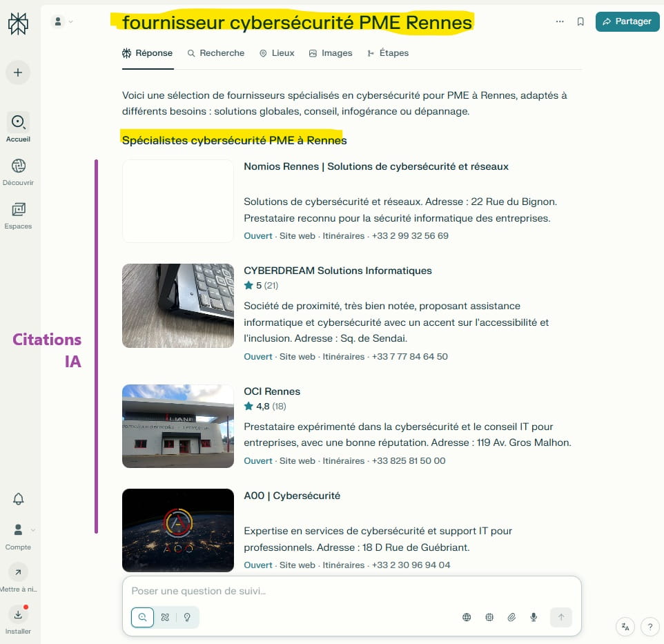Enable the lightbulb Labs mode in the input box

pos(187,617)
